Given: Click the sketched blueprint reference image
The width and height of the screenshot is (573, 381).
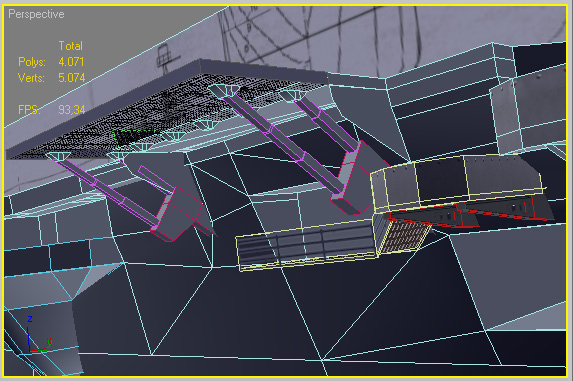Looking at the screenshot, I should pos(365,37).
